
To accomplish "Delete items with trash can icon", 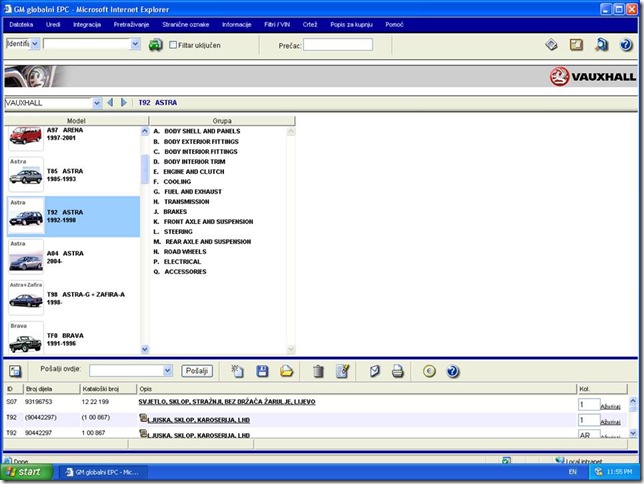I will [318, 371].
